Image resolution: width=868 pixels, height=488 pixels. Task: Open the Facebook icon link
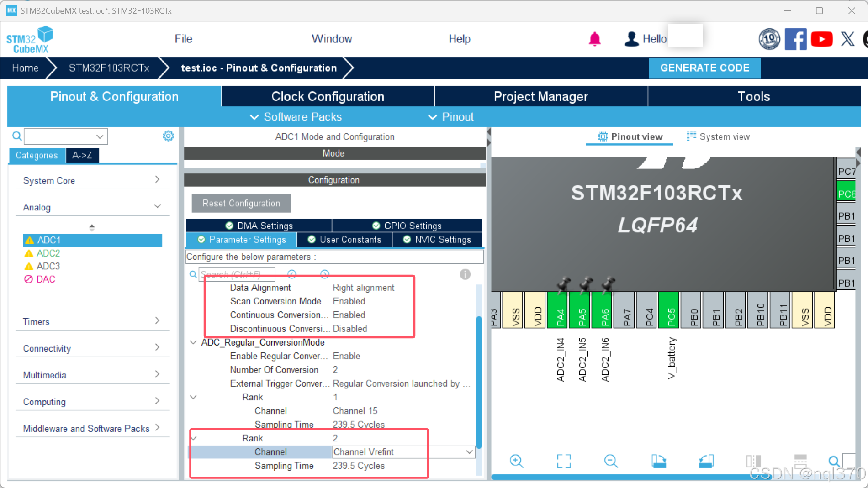795,39
